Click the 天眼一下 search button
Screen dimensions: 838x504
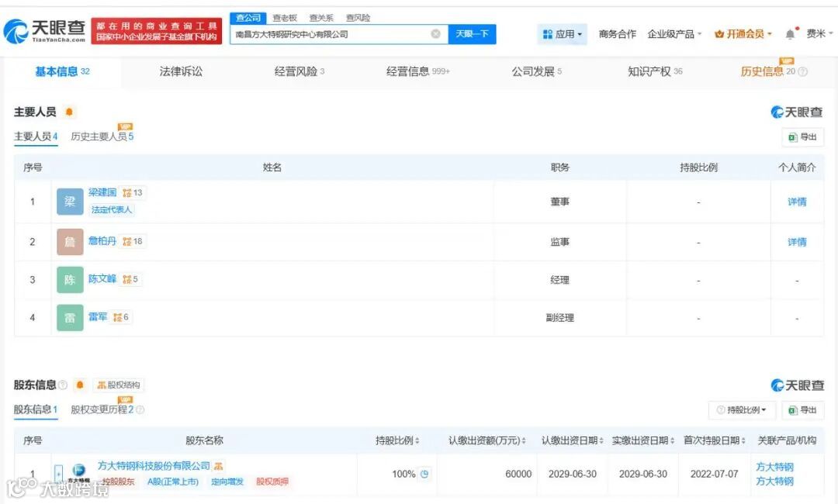pos(472,34)
